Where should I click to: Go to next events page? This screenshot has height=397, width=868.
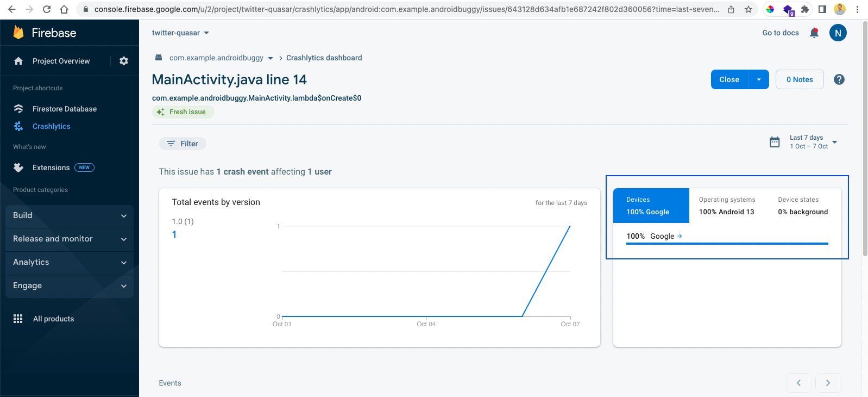(x=828, y=383)
